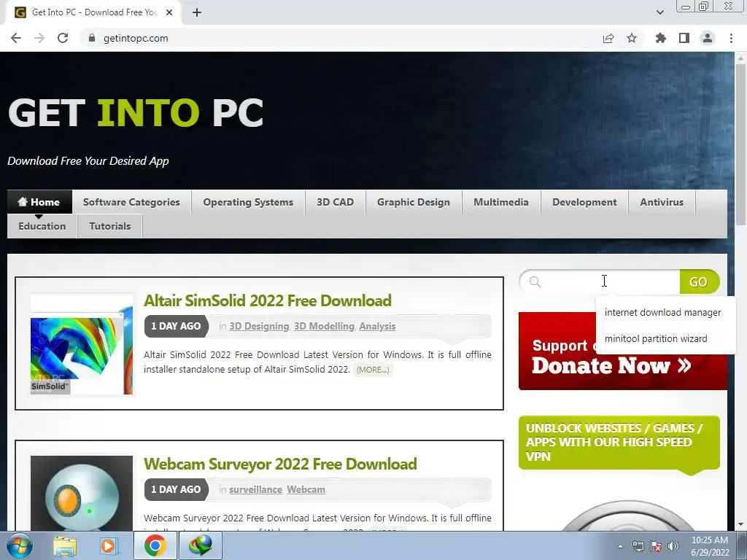Viewport: 747px width, 560px height.
Task: Open the volume speaker tray icon
Action: click(x=673, y=546)
